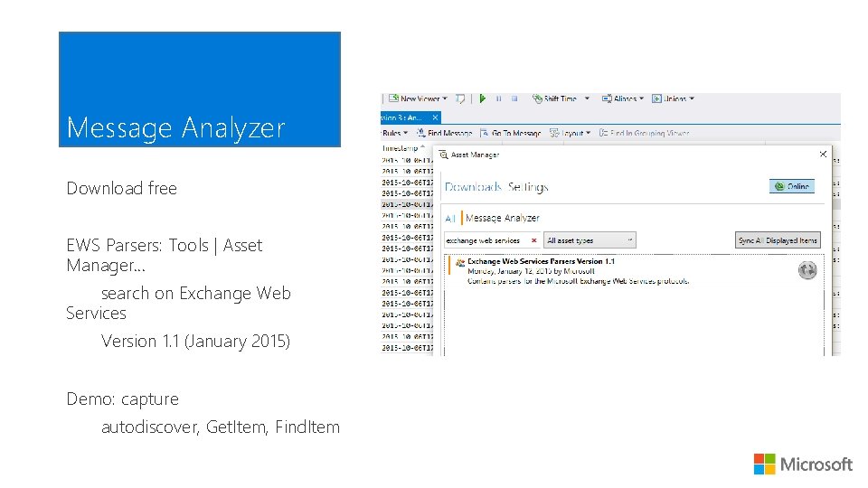Viewport: 868px width, 488px height.
Task: Select the All filter category
Action: click(x=450, y=219)
